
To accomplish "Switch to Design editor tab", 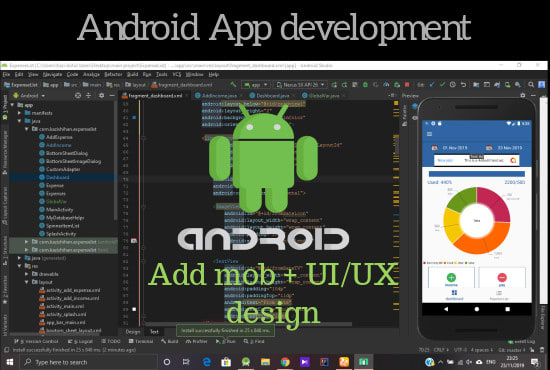I will (133, 331).
